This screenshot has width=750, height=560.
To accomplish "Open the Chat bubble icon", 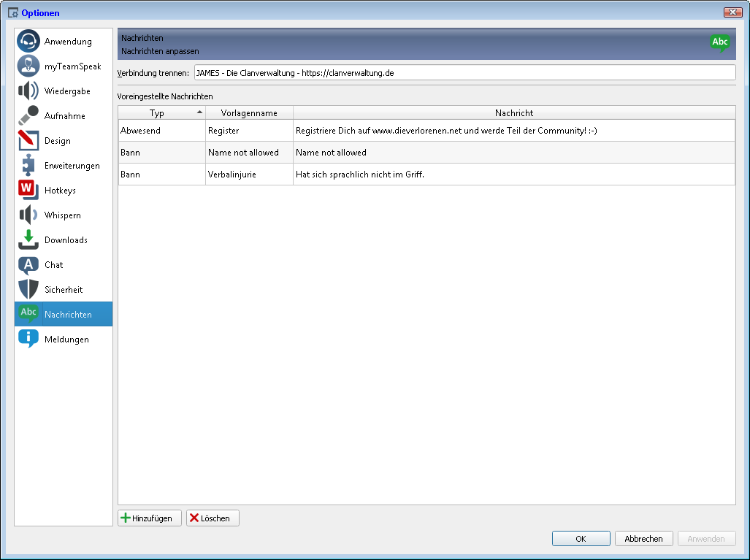I will (x=28, y=265).
